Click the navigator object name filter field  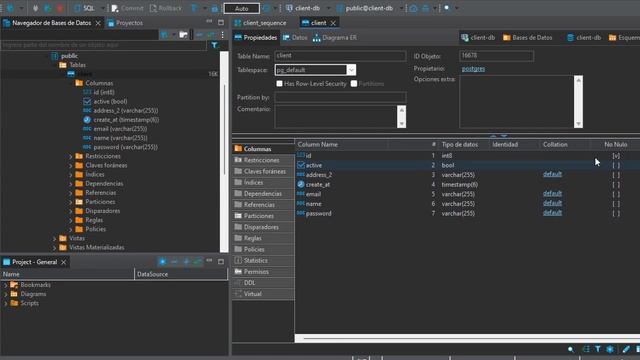point(104,45)
